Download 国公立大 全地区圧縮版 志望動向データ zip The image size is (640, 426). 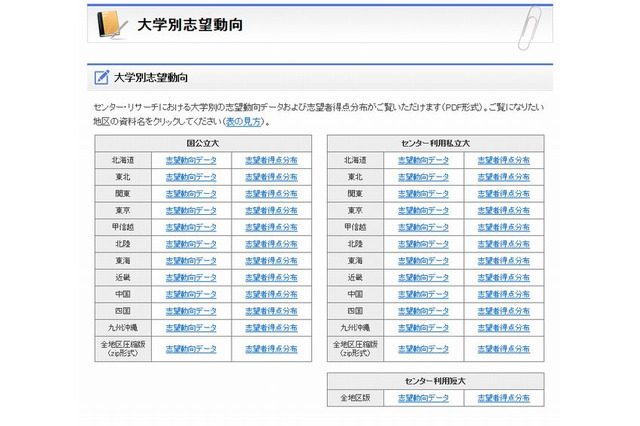(191, 349)
